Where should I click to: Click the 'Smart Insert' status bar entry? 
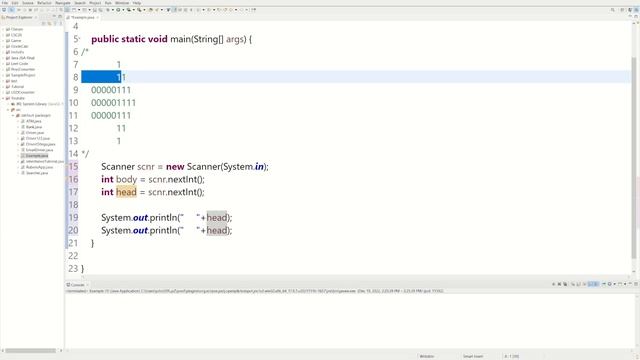(x=473, y=356)
